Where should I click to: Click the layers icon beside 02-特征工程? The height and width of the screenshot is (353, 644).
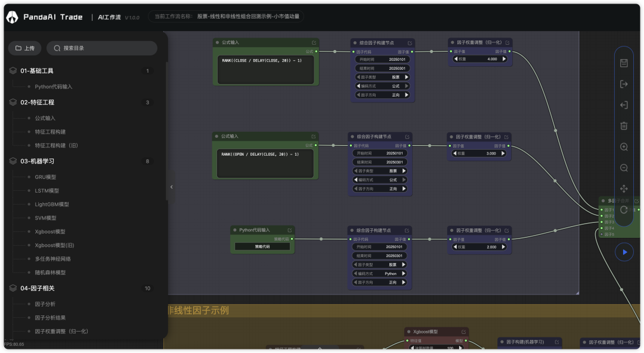(13, 103)
